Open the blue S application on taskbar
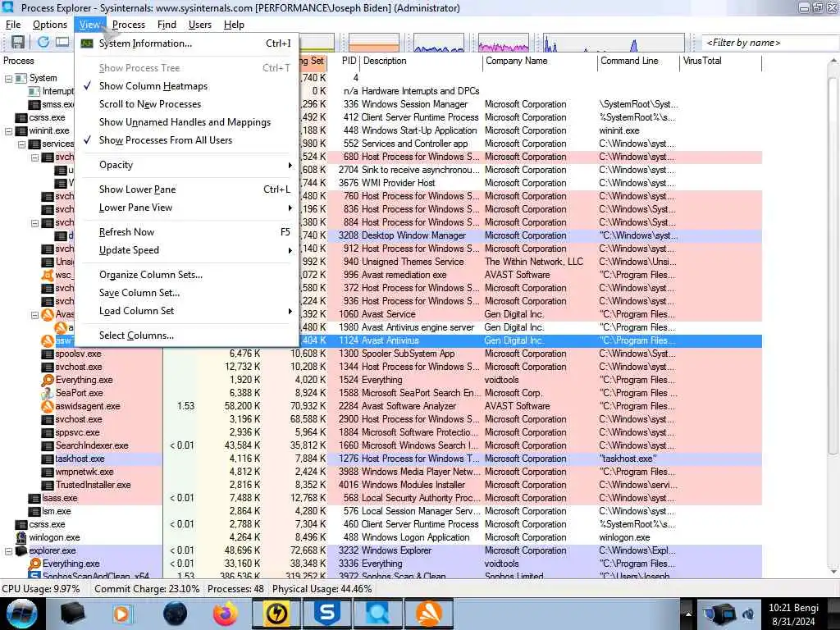The image size is (840, 630). pos(326,614)
